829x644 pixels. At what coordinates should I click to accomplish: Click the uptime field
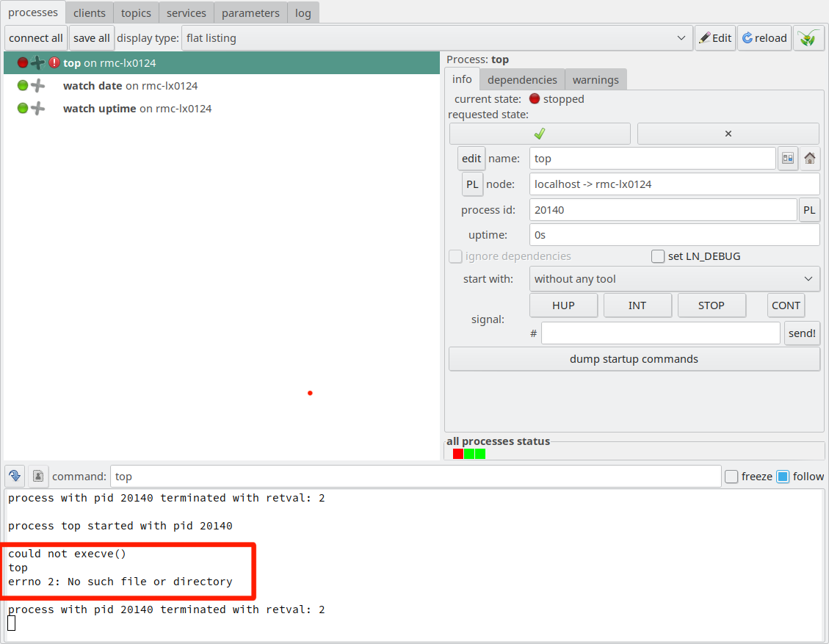coord(675,235)
